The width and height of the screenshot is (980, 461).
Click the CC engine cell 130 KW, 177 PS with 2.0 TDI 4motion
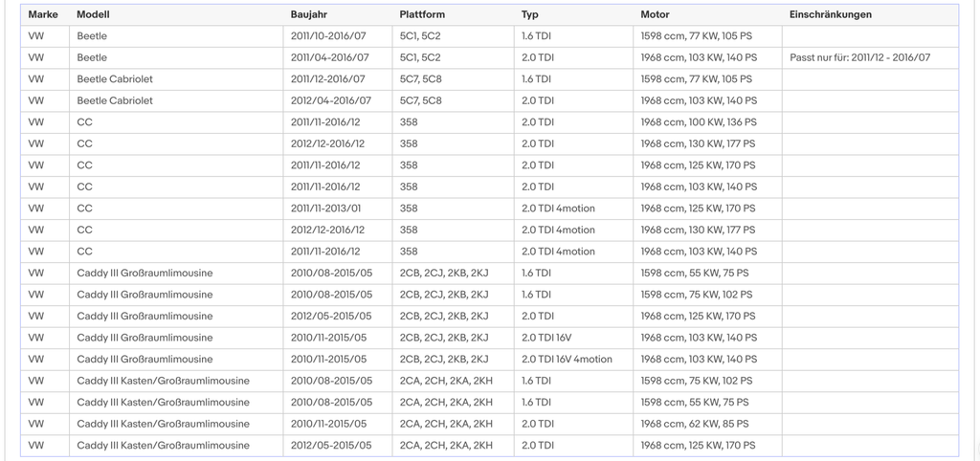point(707,230)
